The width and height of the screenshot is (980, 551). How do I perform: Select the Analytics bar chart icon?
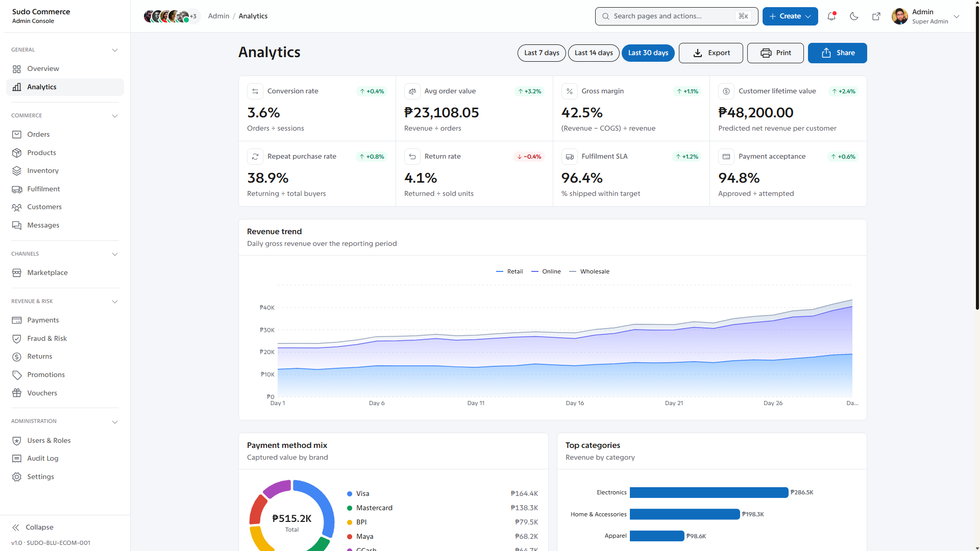17,87
